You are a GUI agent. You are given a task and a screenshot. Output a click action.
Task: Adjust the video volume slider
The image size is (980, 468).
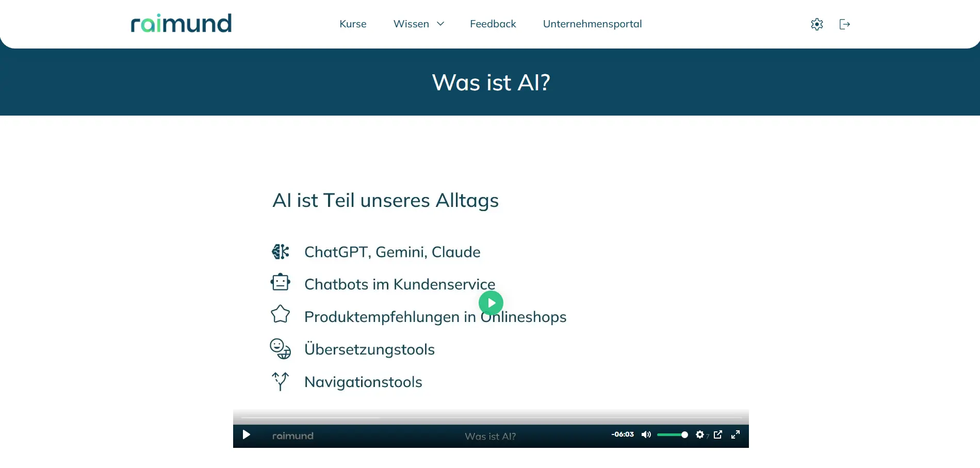pos(672,435)
